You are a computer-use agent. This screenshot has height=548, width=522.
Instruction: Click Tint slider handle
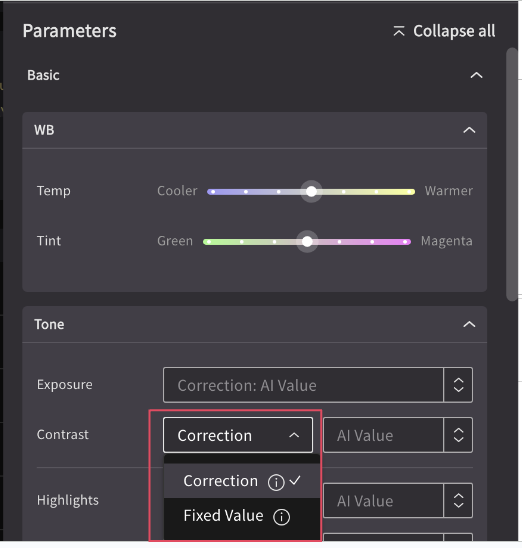pos(307,241)
